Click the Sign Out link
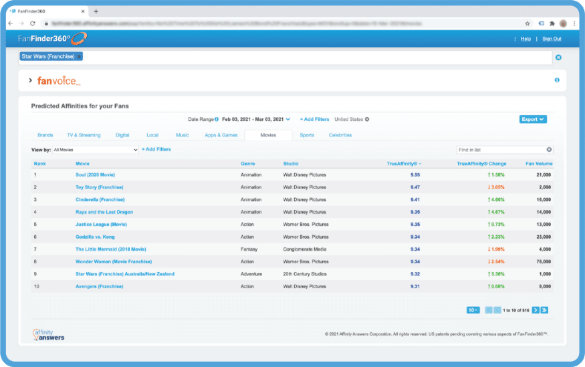The width and height of the screenshot is (585, 367). click(552, 39)
